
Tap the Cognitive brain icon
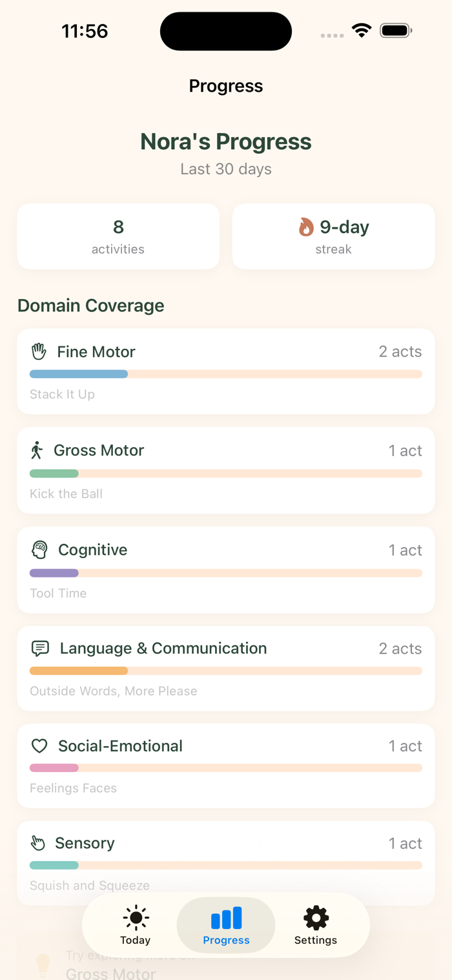pyautogui.click(x=40, y=550)
